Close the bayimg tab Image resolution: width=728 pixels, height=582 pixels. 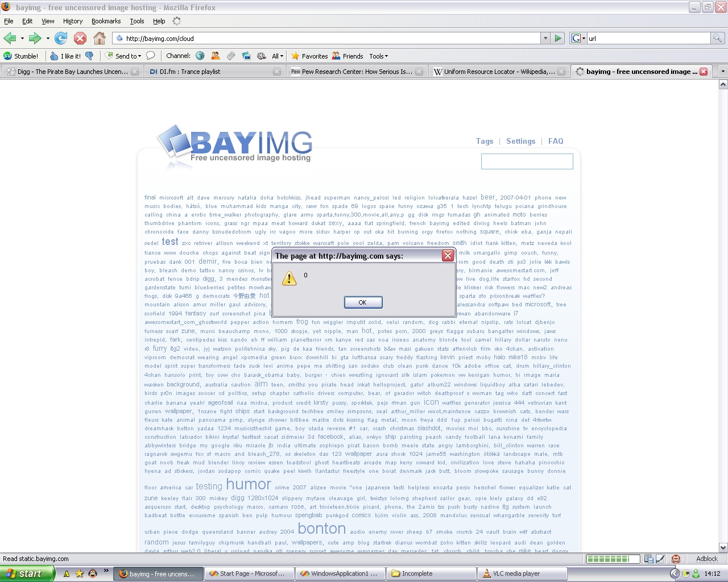pos(704,72)
